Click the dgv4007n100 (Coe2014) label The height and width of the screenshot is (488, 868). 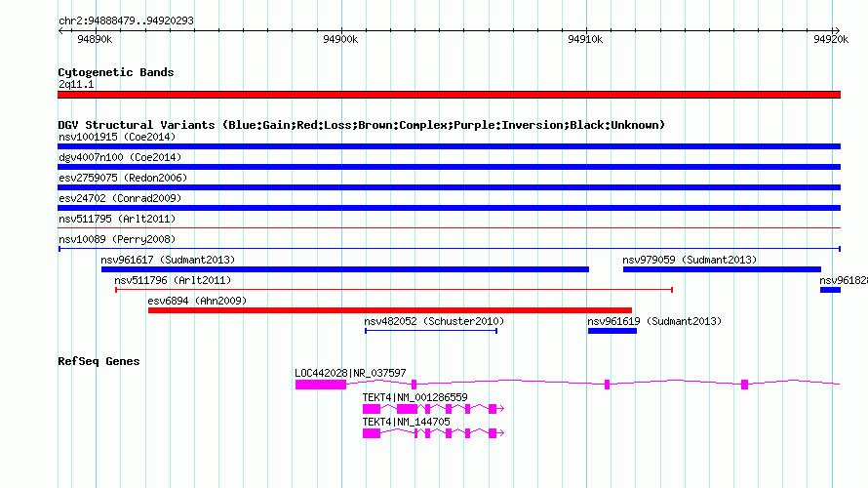tap(120, 157)
